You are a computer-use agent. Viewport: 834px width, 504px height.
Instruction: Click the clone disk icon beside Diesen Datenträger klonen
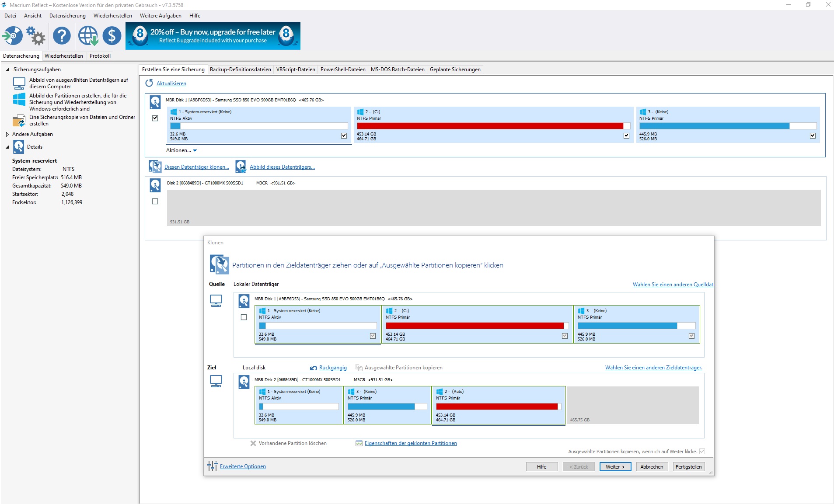tap(155, 167)
